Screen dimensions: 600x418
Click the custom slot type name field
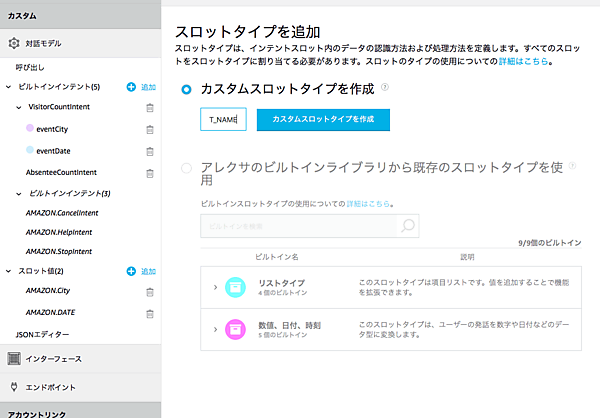(x=224, y=119)
